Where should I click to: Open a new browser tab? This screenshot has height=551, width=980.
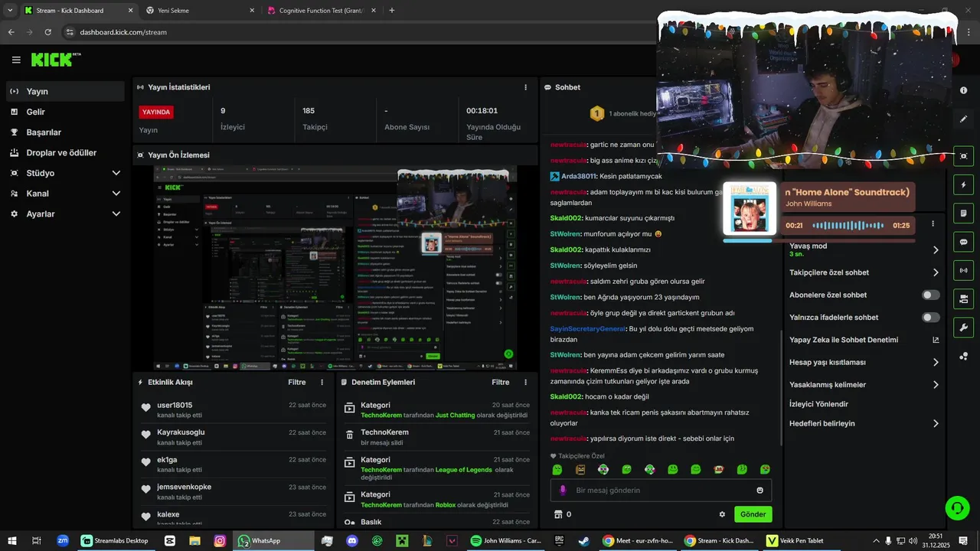click(392, 11)
